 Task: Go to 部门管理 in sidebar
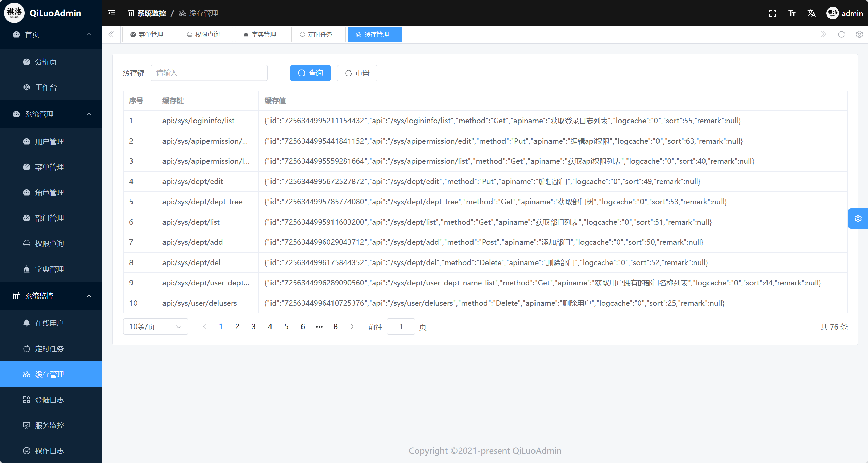(x=51, y=218)
